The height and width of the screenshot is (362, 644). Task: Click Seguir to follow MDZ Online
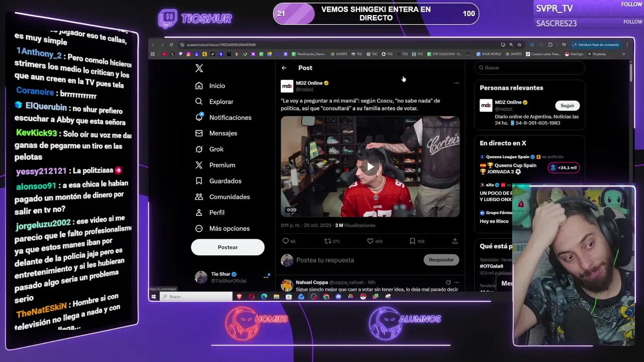coord(567,106)
